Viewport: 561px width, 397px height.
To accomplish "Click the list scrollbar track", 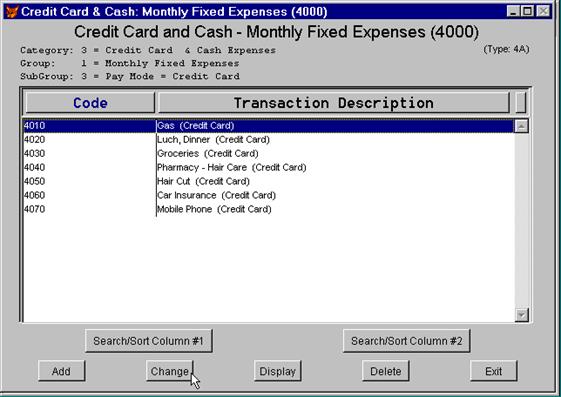I will coord(521,220).
